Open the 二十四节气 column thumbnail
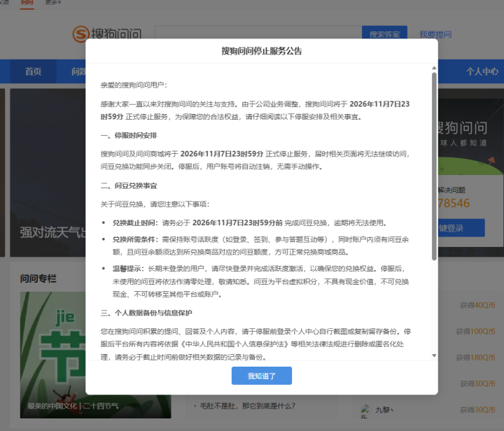Viewport: 504px width, 431px height. click(95, 355)
